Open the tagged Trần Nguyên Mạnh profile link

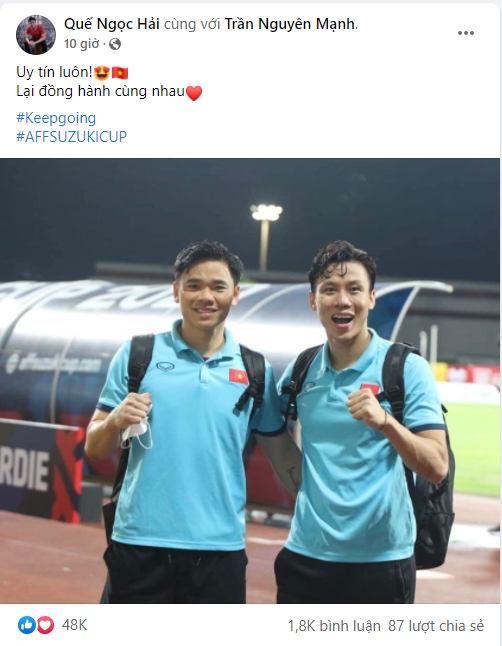[290, 24]
